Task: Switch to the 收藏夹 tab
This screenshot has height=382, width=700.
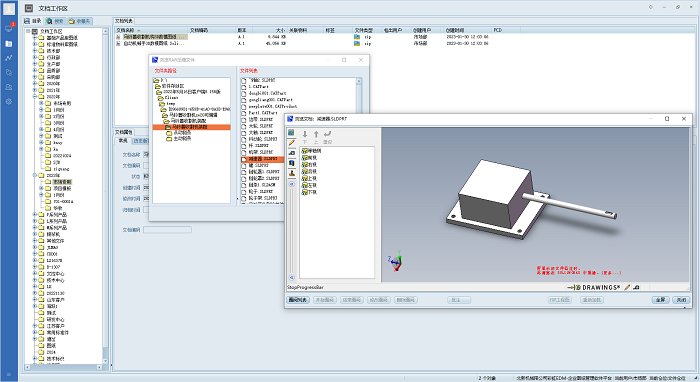Action: click(x=79, y=21)
